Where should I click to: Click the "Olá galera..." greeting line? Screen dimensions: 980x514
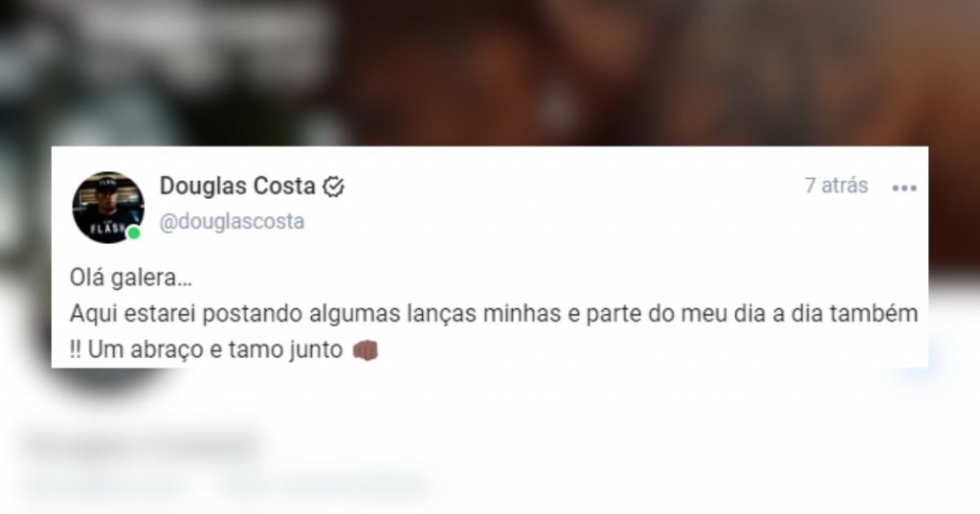click(130, 278)
